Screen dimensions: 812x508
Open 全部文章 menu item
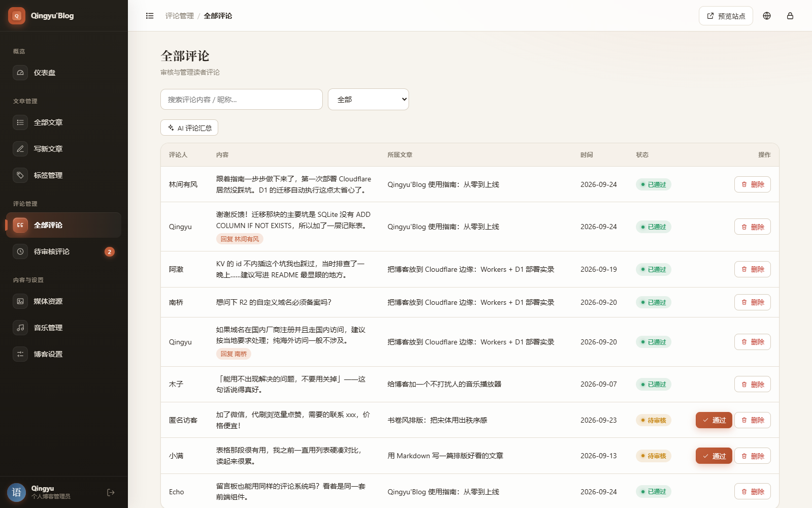coord(63,122)
